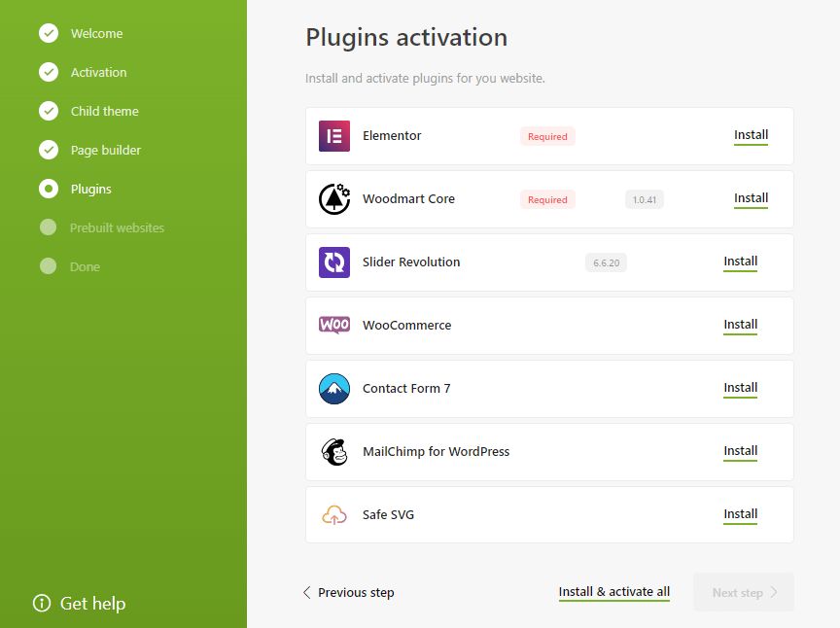Install MailChimp for WordPress plugin
840x628 pixels.
coord(741,452)
